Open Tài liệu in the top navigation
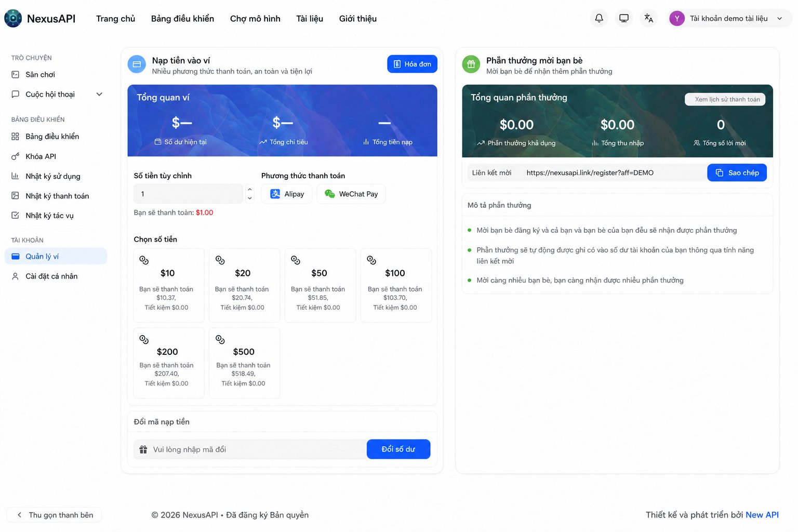The height and width of the screenshot is (532, 798). point(310,19)
